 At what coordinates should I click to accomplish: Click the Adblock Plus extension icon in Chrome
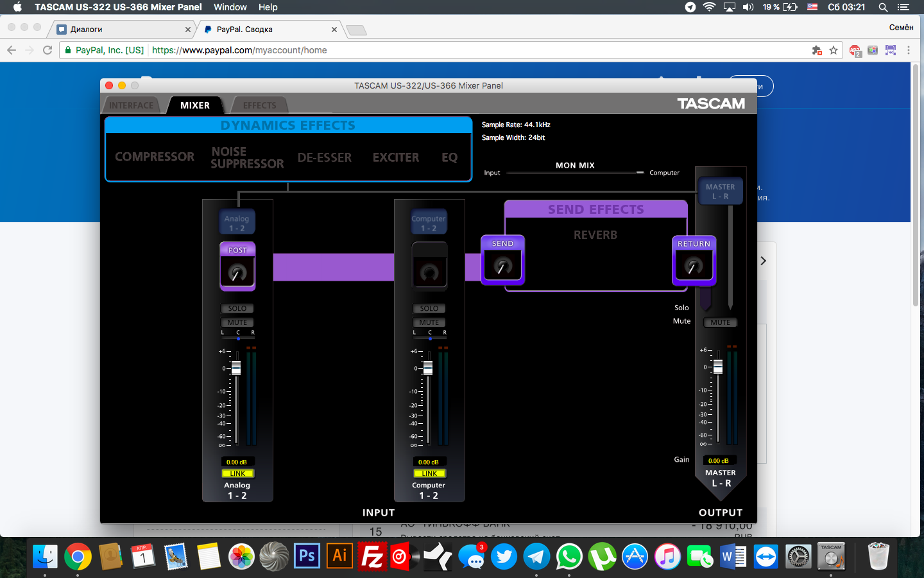coord(855,50)
